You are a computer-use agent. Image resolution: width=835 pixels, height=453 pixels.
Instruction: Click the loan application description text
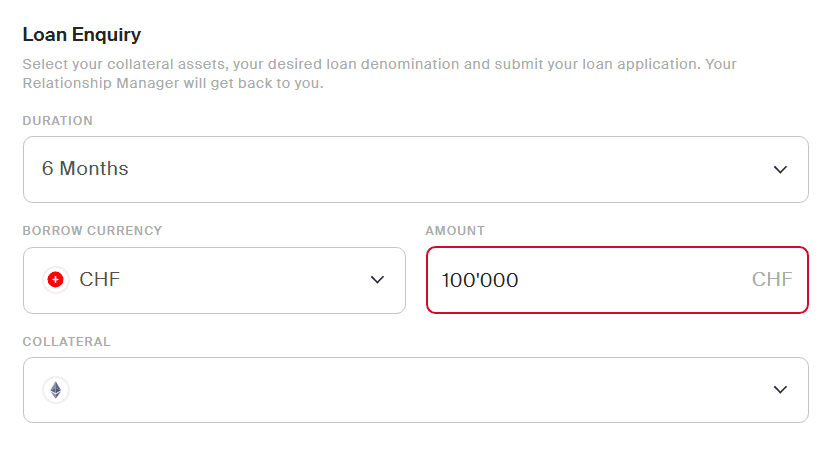coord(378,64)
